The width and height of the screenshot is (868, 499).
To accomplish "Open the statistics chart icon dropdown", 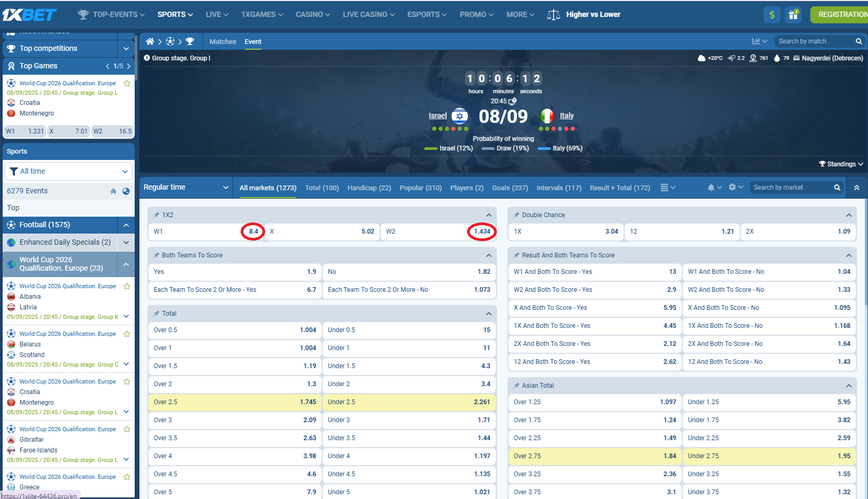I will 759,41.
